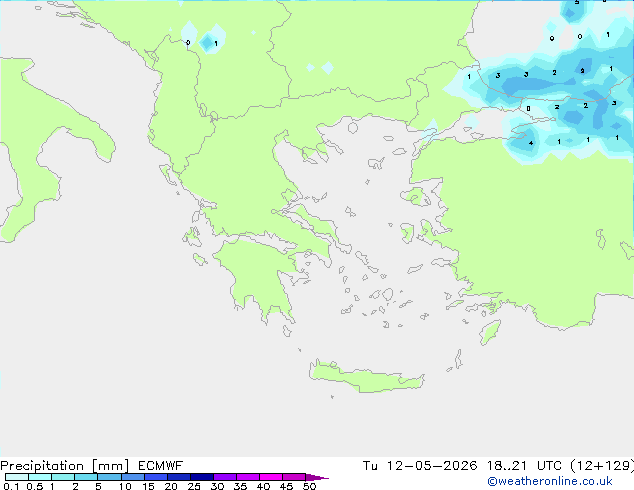
Task: Open the weatheronline.co.uk copyright link
Action: pyautogui.click(x=550, y=481)
